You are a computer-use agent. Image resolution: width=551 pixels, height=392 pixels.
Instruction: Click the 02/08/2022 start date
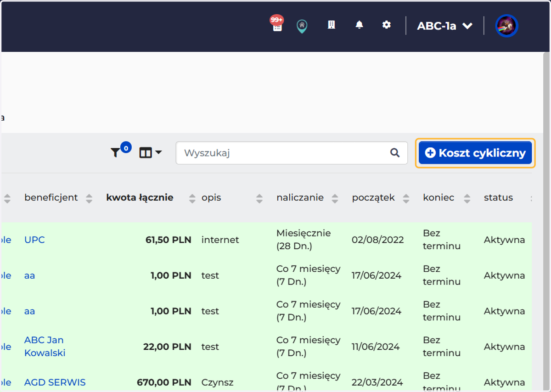[377, 240]
